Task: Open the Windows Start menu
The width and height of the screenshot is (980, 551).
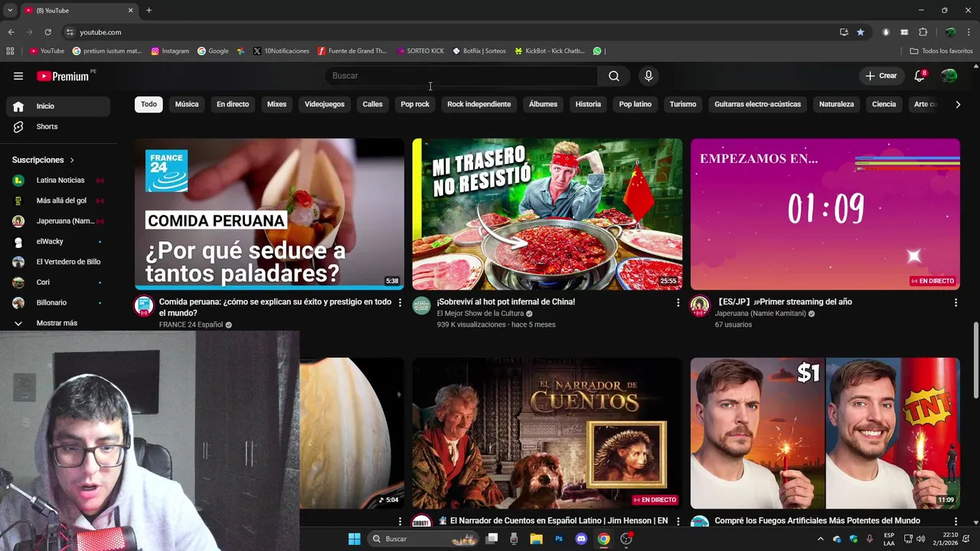Action: tap(354, 539)
